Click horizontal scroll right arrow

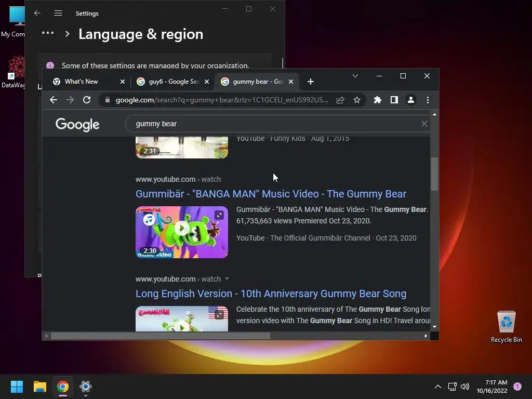pyautogui.click(x=426, y=336)
